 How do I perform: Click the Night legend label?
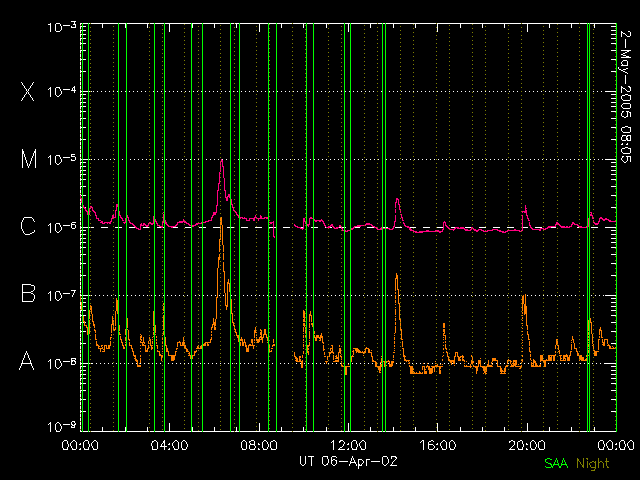click(x=593, y=464)
